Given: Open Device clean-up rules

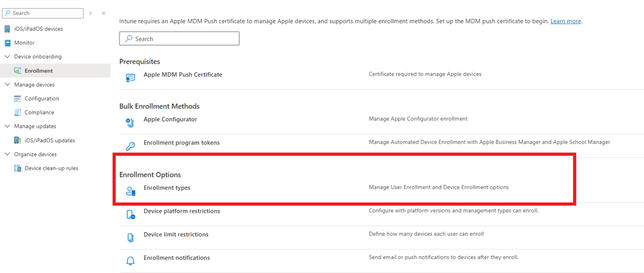Looking at the screenshot, I should [51, 168].
